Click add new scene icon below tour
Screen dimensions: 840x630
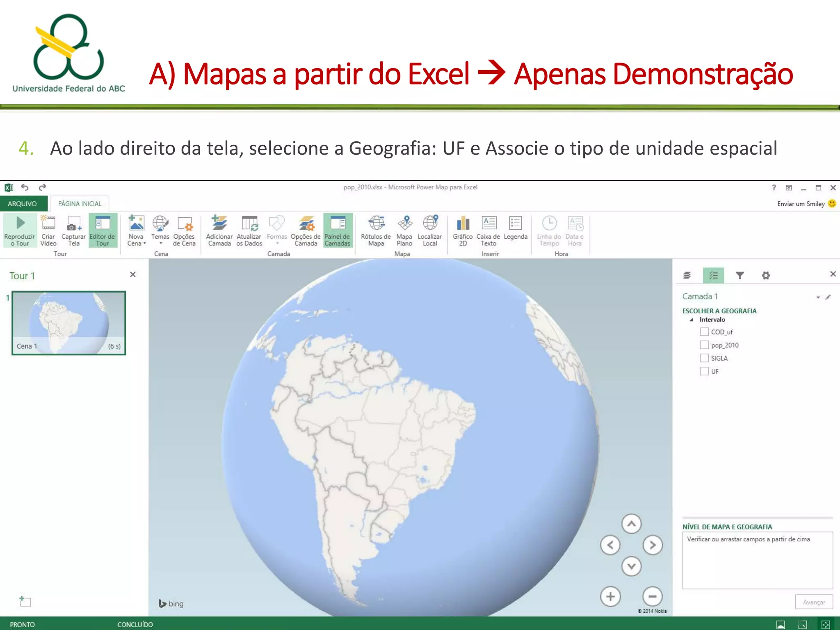25,601
